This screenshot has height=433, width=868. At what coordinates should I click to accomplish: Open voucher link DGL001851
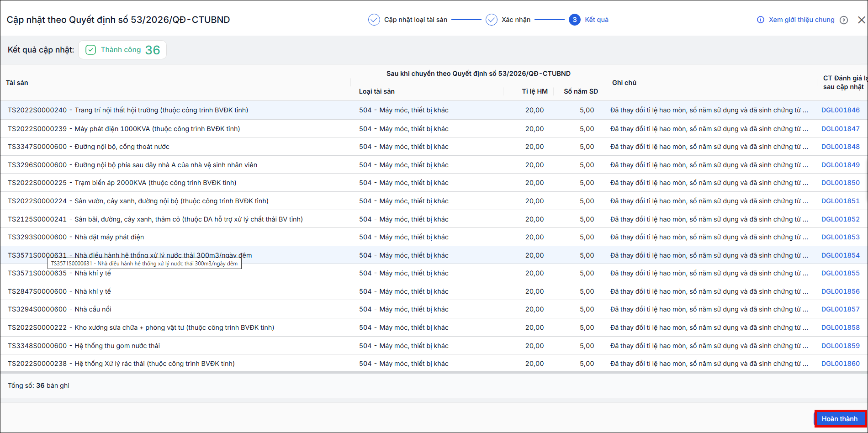point(841,201)
